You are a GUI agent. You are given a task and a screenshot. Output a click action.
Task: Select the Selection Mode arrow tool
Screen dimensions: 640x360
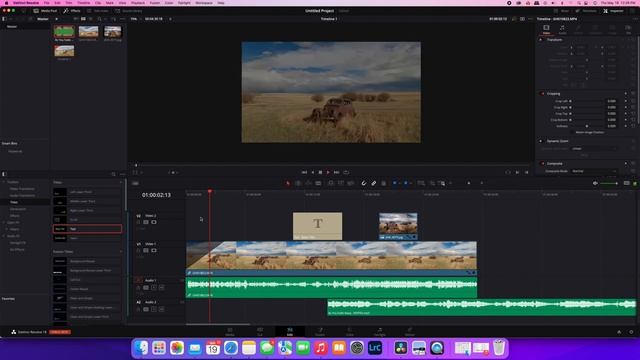(288, 183)
